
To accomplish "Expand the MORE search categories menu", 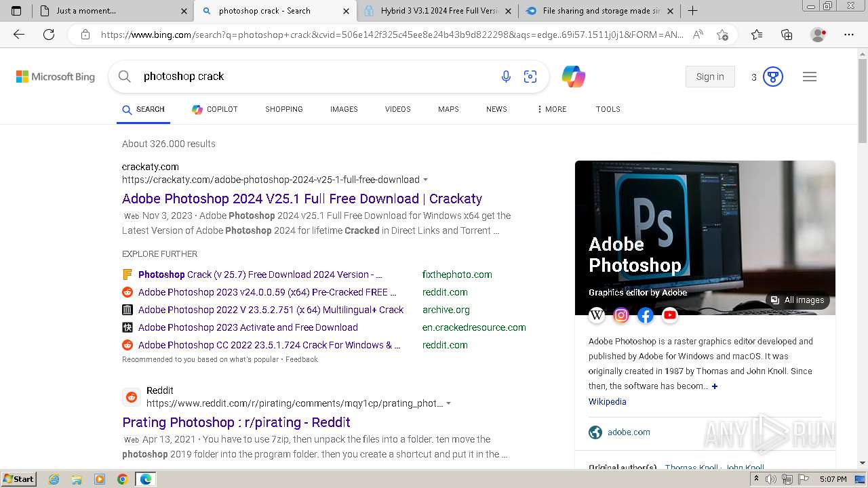I will tap(551, 109).
